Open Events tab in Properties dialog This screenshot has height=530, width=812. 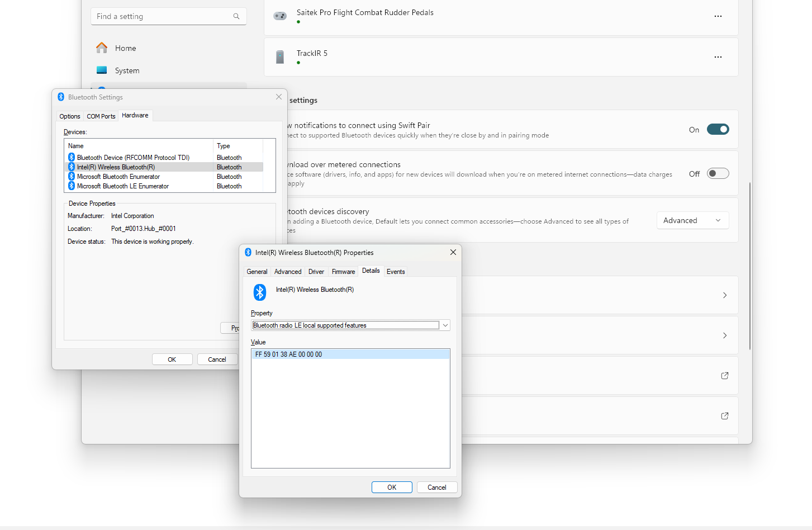(x=396, y=272)
